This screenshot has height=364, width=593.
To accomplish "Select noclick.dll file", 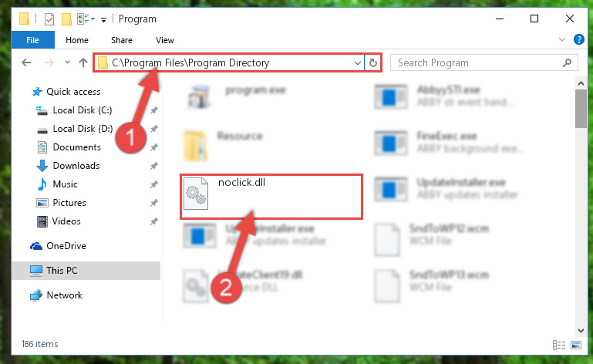I will (x=271, y=197).
